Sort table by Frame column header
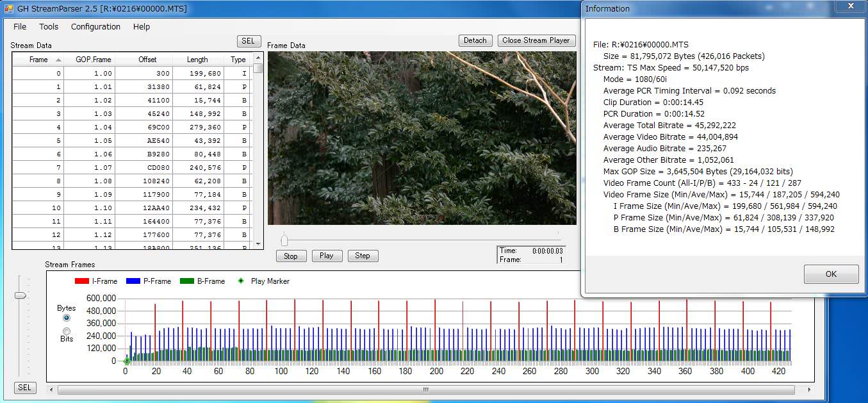This screenshot has height=403, width=868. coord(38,60)
